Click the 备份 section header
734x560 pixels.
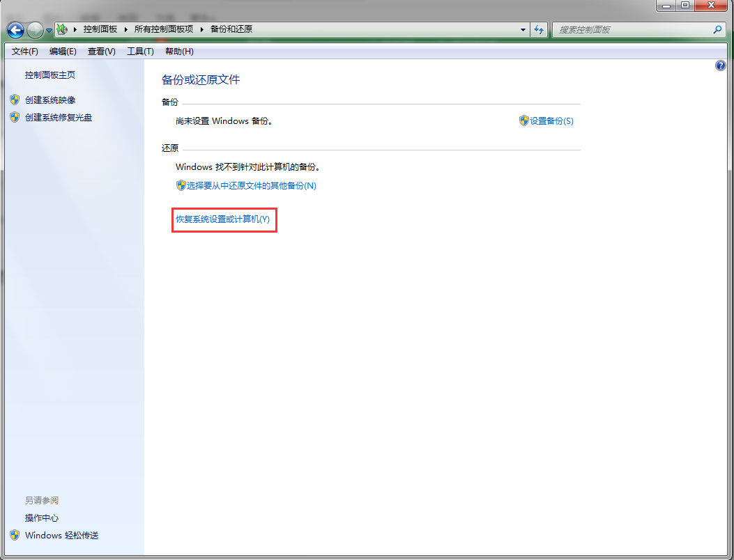[x=170, y=102]
